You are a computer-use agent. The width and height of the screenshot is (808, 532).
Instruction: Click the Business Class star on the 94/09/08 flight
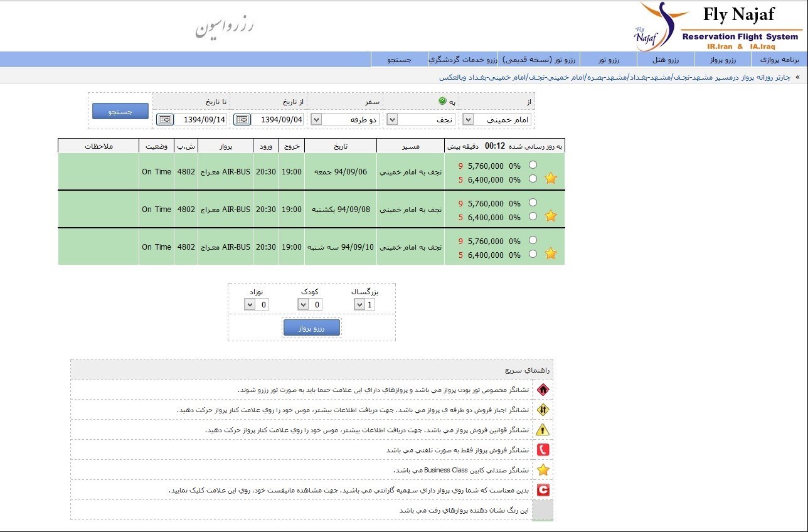coord(551,216)
